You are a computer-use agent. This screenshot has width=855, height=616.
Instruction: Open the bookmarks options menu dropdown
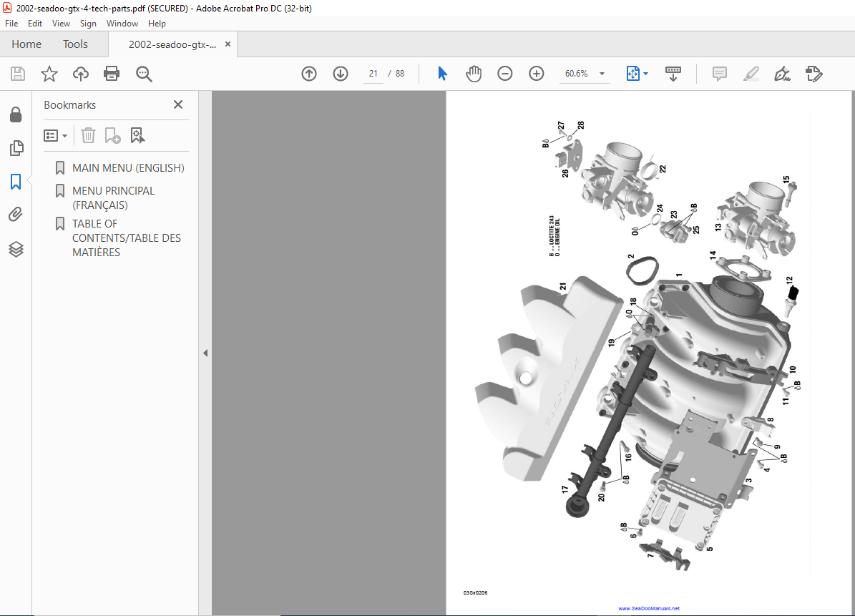pos(56,135)
